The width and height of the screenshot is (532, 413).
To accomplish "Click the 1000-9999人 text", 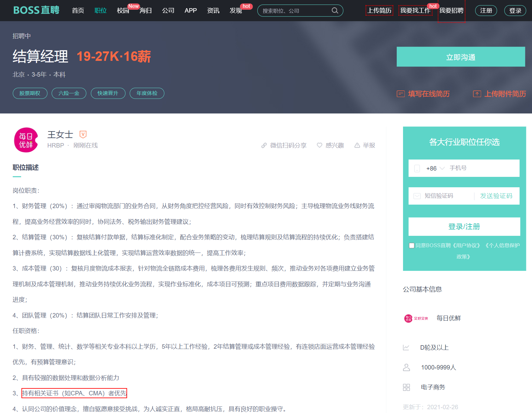I will click(x=438, y=367).
